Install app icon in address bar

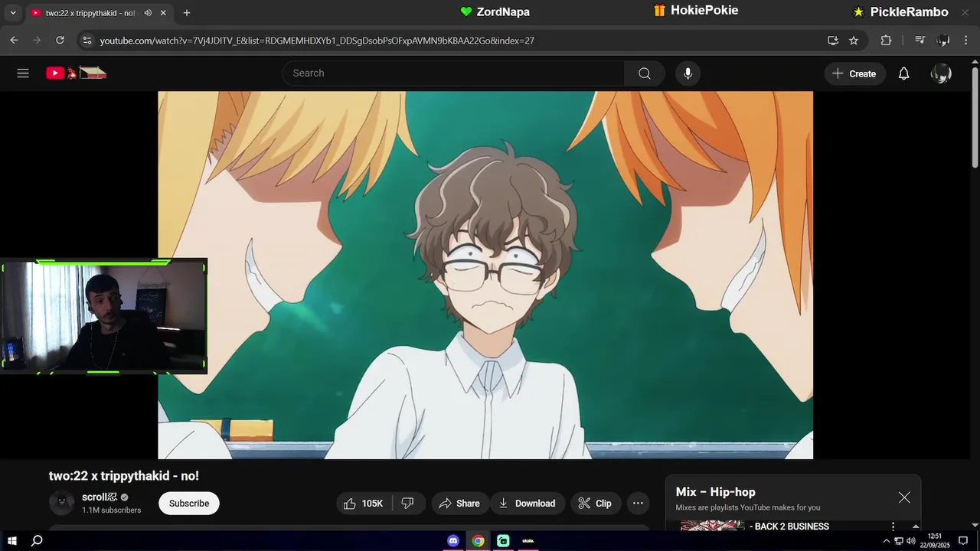tap(833, 41)
